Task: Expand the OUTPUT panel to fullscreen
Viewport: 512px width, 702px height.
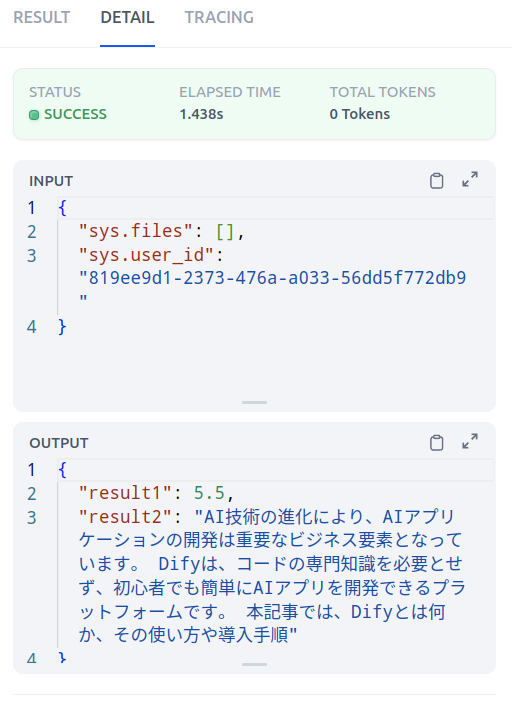Action: [470, 441]
